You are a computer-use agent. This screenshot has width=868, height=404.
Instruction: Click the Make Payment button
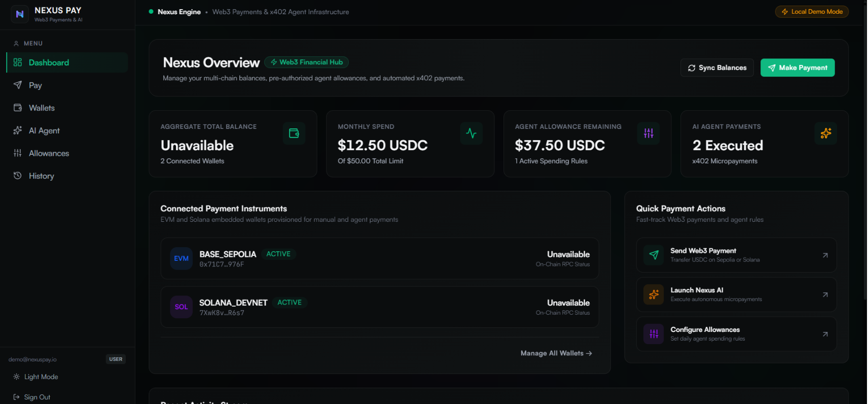798,68
